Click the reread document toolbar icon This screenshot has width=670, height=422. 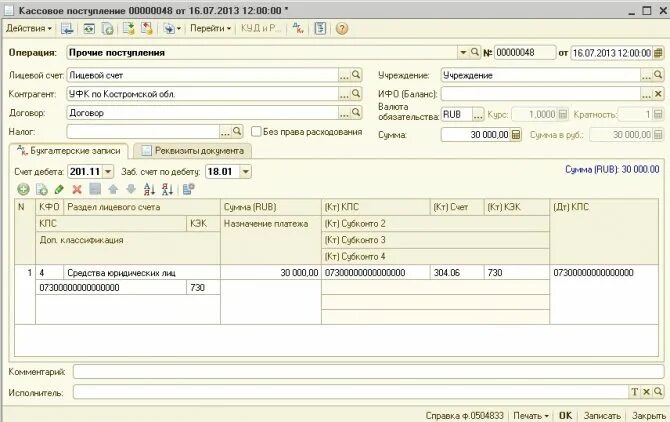coord(88,29)
